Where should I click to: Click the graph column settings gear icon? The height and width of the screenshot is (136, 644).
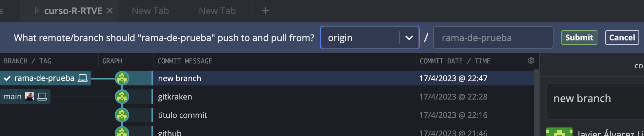(531, 60)
